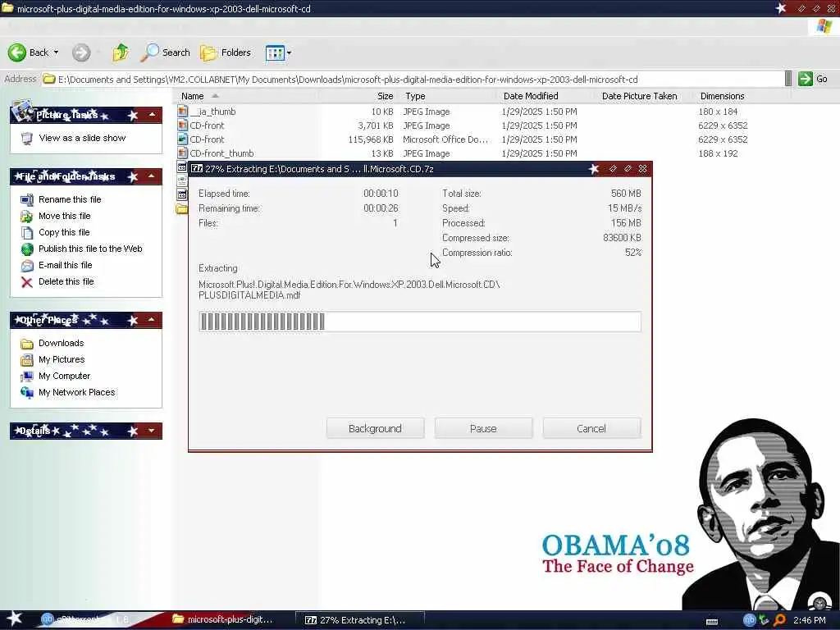840x630 pixels.
Task: Choose Copy this file
Action: (x=64, y=232)
